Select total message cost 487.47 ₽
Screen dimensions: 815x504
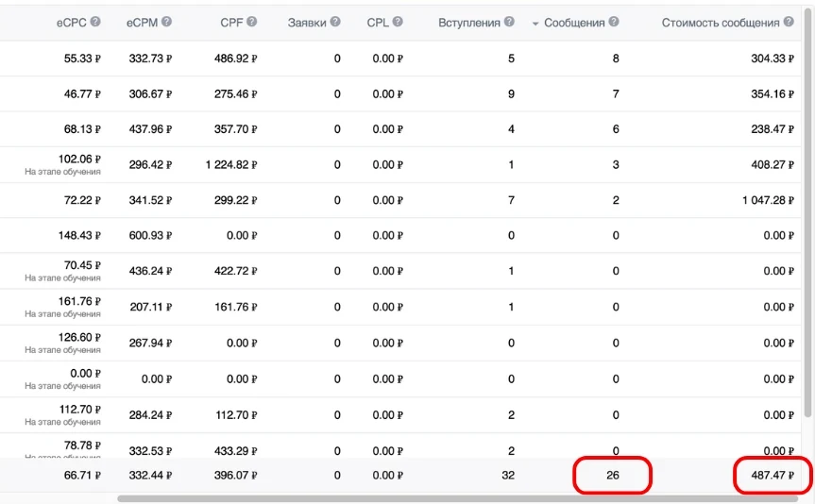(773, 475)
